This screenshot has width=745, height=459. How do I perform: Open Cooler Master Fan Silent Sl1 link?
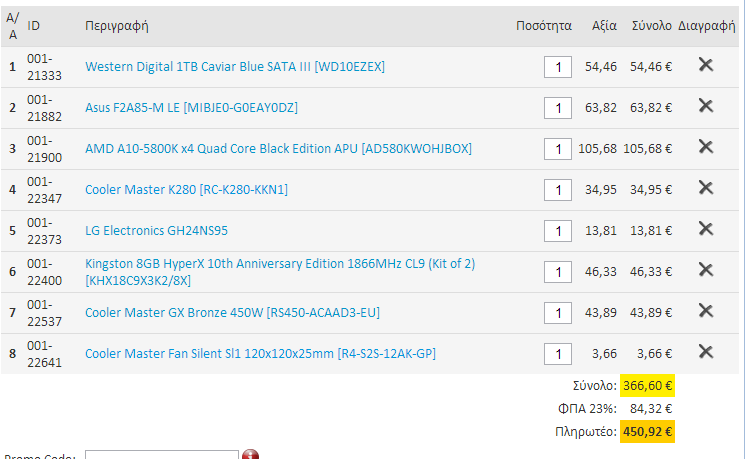click(260, 354)
